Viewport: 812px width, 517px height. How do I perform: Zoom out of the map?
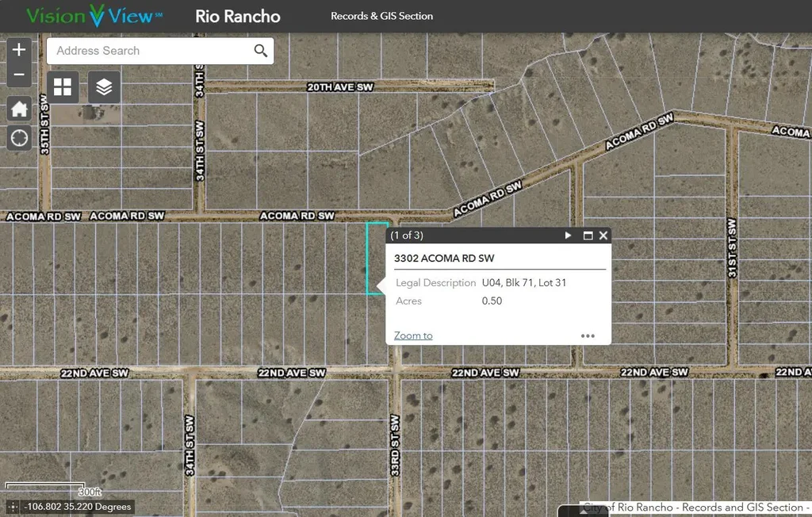tap(19, 75)
